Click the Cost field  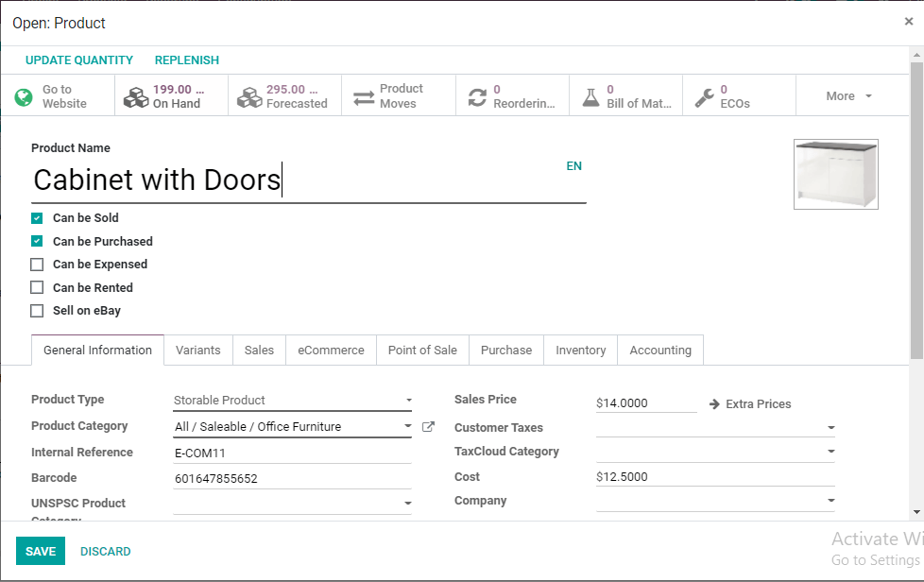click(715, 476)
